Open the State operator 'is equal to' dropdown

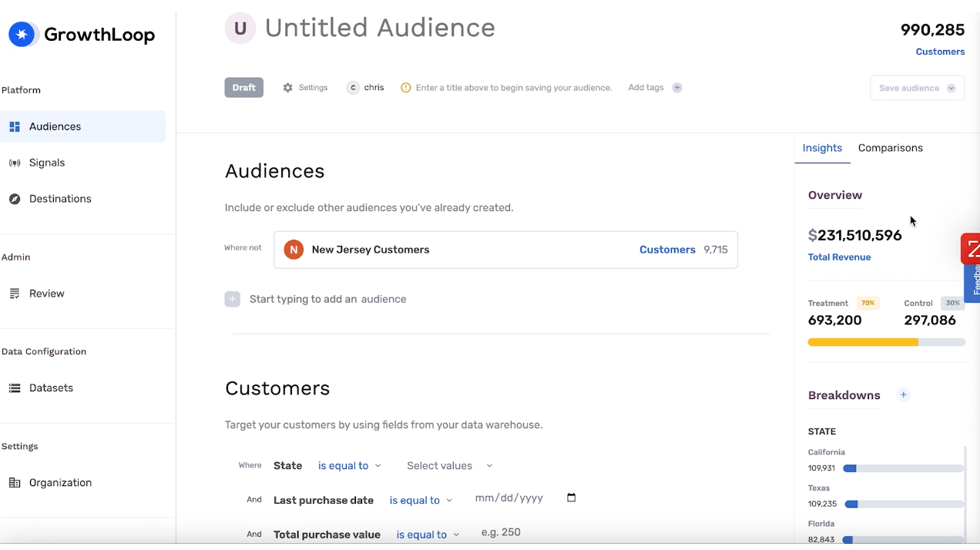click(349, 466)
